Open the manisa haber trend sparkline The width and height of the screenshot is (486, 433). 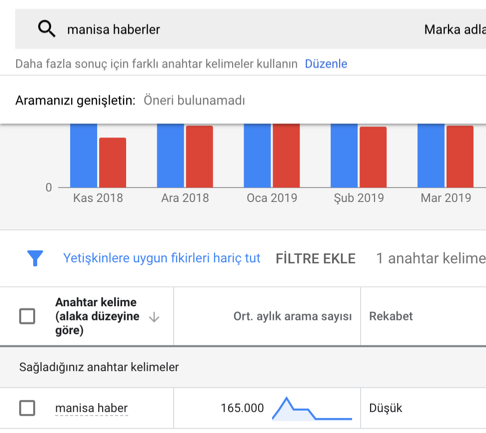click(x=312, y=408)
